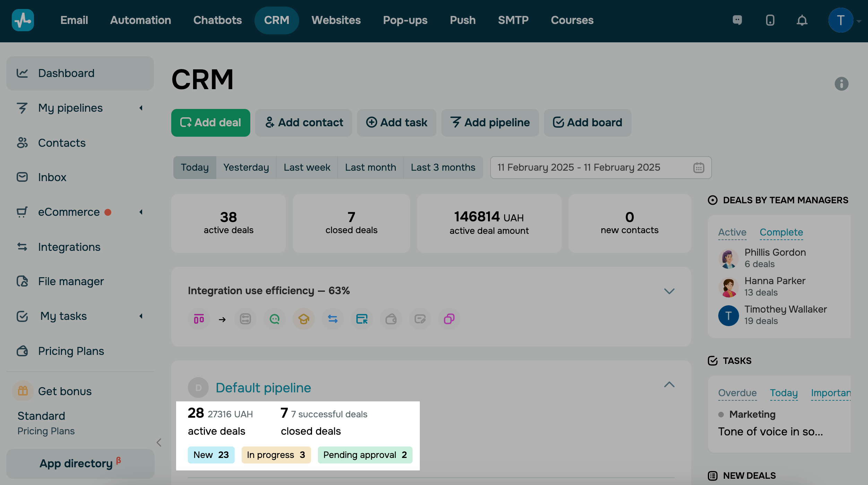Open the Default pipeline link
868x485 pixels.
point(263,388)
